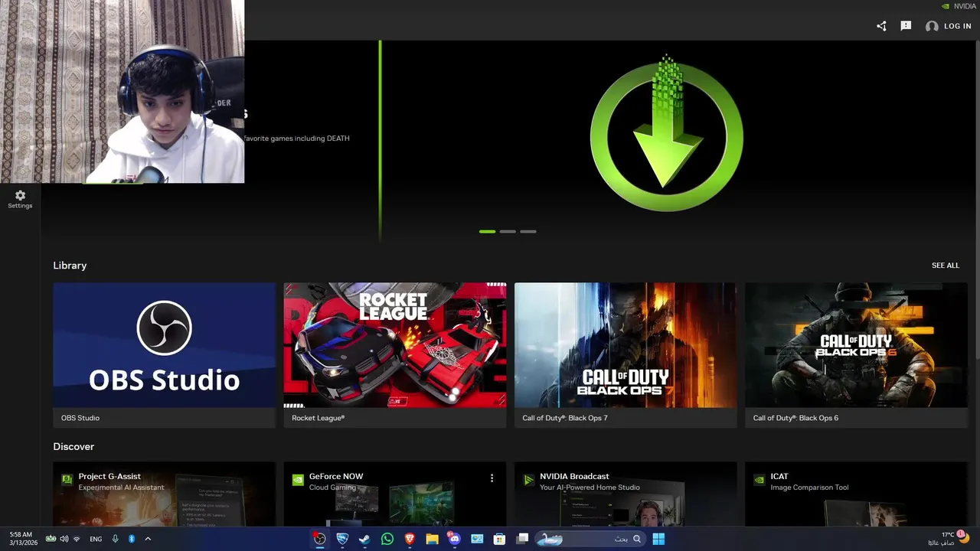
Task: Open the Project G-Assist discover card
Action: click(164, 494)
